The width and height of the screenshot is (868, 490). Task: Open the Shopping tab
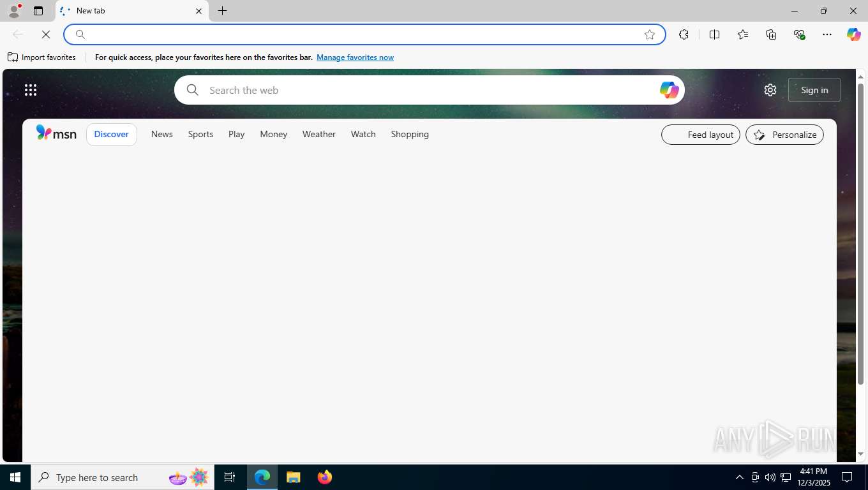[x=410, y=134]
